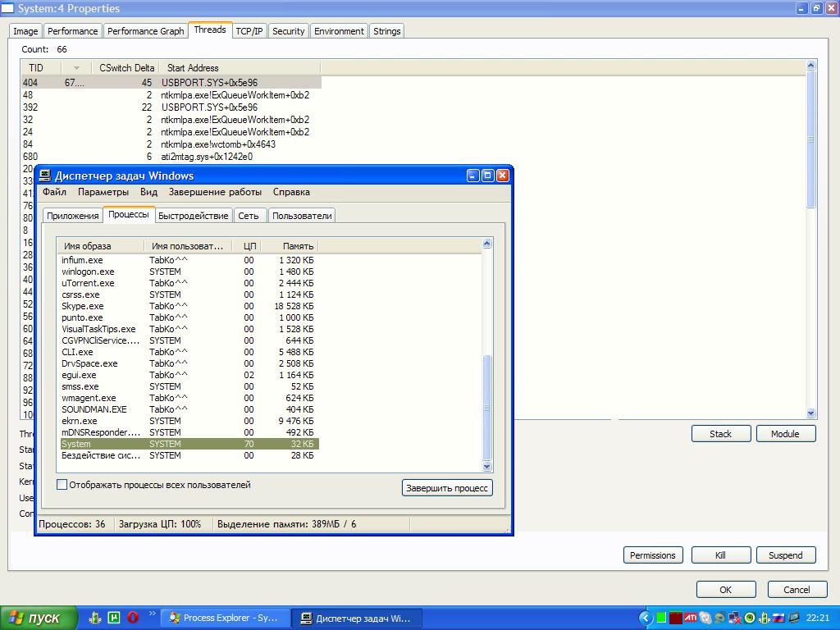840x630 pixels.
Task: Click the Module button
Action: (785, 433)
